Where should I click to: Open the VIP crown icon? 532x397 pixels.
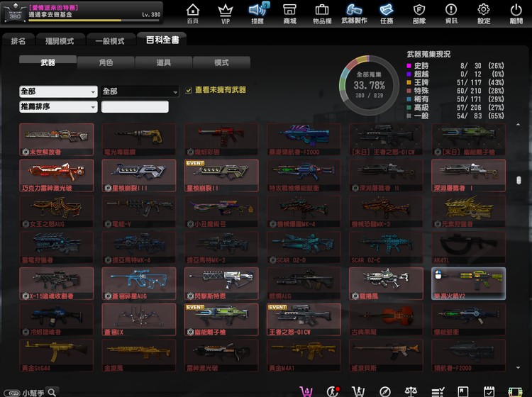(226, 13)
